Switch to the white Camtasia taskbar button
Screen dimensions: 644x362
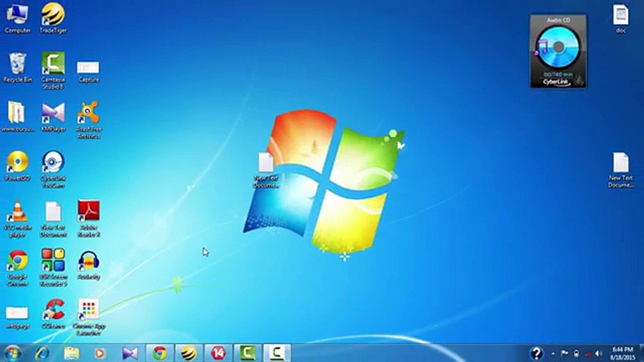tap(276, 353)
